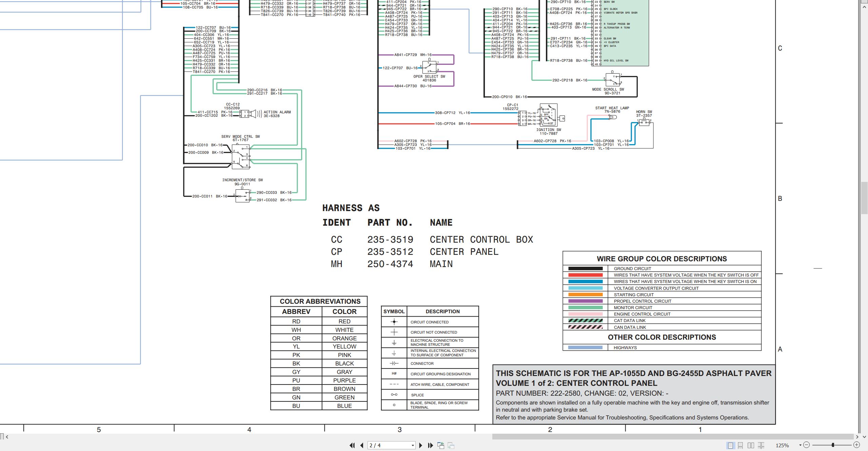The image size is (868, 451).
Task: Click the IGNITION SW component symbol
Action: (548, 115)
